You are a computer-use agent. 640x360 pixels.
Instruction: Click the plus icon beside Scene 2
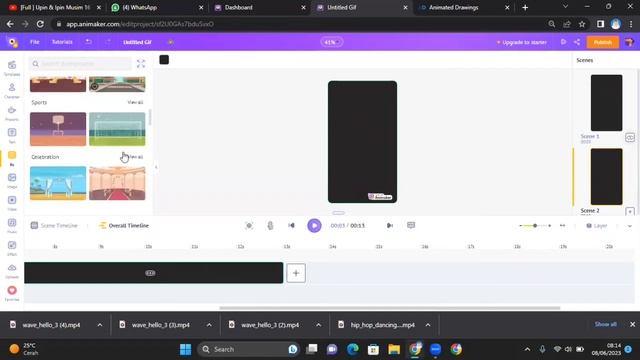point(630,211)
